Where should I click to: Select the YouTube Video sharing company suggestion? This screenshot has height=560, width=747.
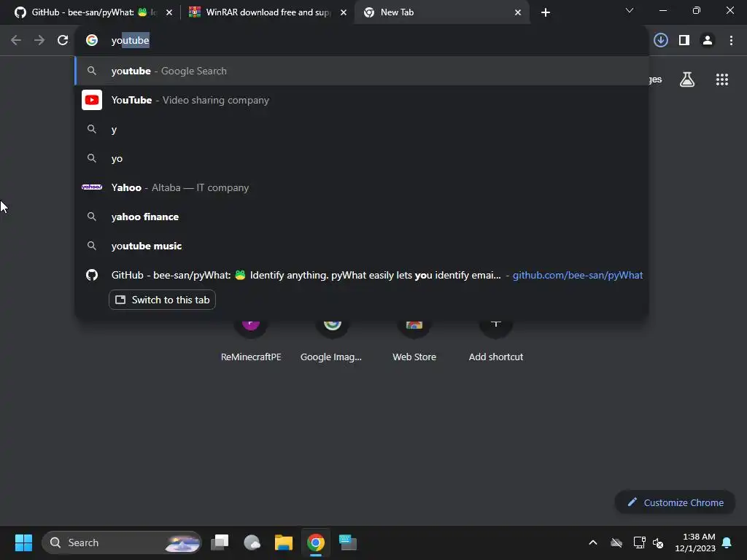(x=362, y=100)
